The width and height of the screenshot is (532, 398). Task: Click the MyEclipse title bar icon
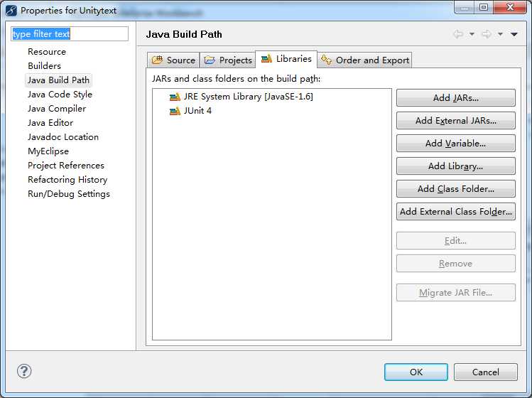click(11, 11)
